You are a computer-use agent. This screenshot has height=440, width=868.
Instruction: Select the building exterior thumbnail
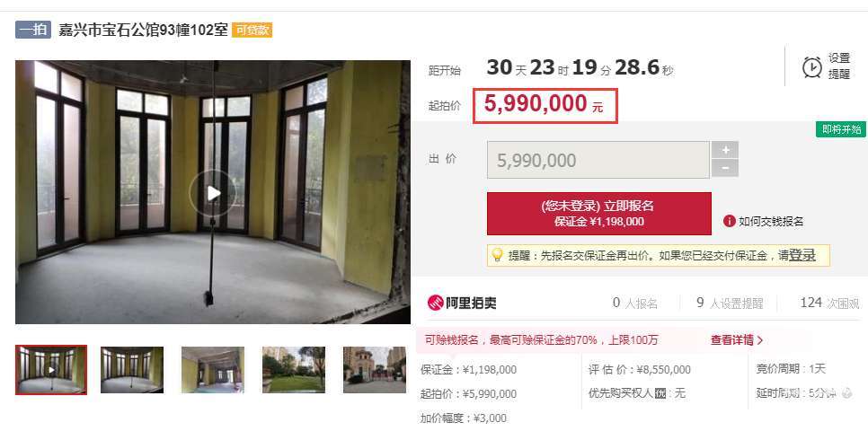pos(374,370)
